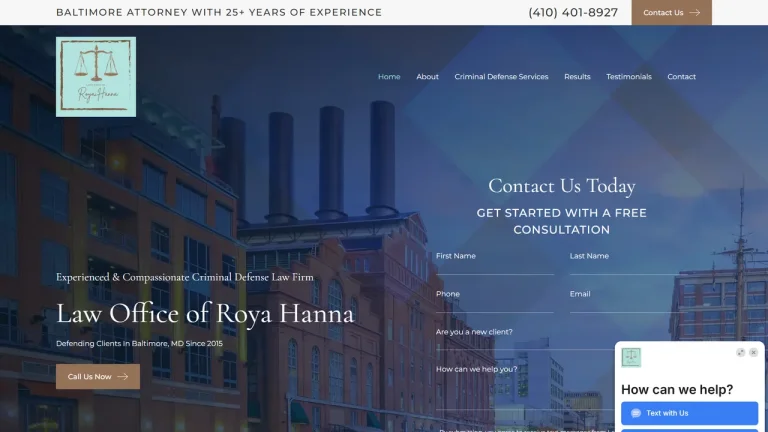
Task: Click the arrow icon in Call Us Now button
Action: coord(122,377)
